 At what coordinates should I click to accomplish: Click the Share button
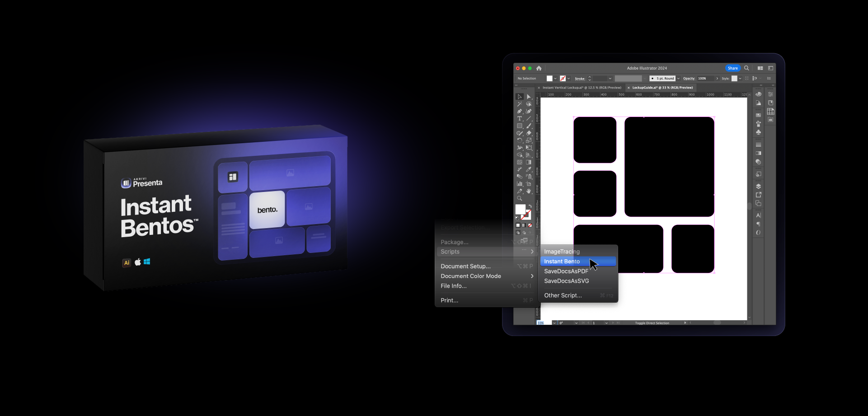pyautogui.click(x=733, y=68)
